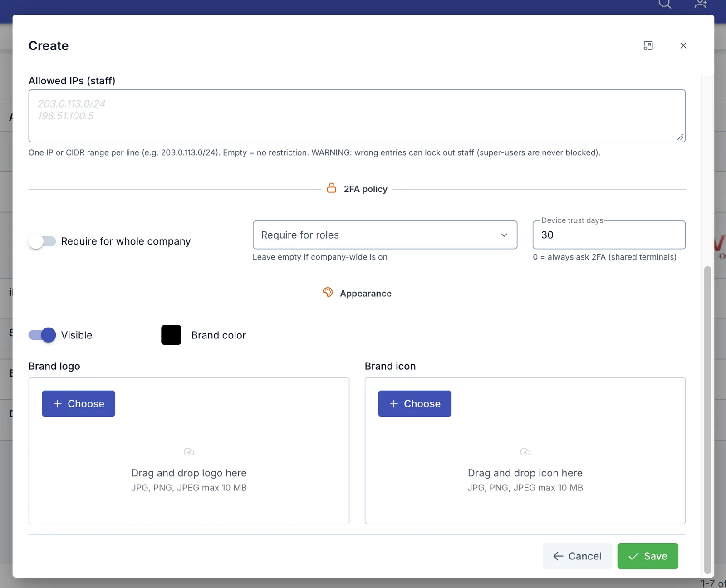726x588 pixels.
Task: Click the search icon in the top bar
Action: (665, 4)
